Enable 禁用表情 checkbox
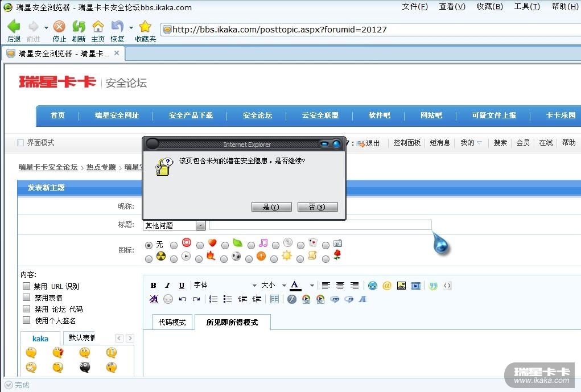The width and height of the screenshot is (581, 392). click(x=26, y=297)
